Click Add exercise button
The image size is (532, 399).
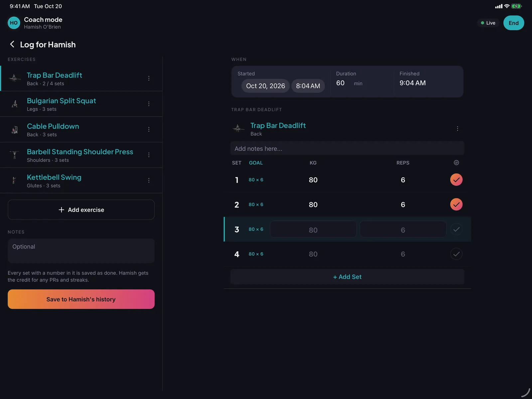click(81, 210)
